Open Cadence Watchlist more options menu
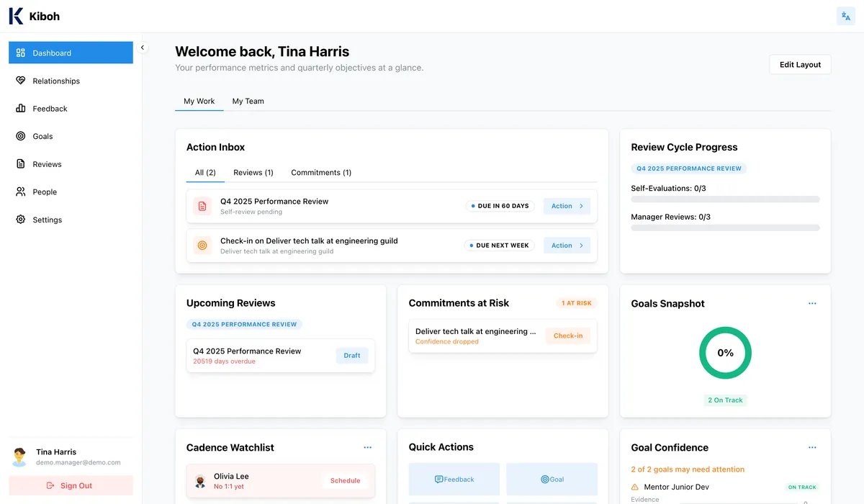This screenshot has height=504, width=864. 367,447
